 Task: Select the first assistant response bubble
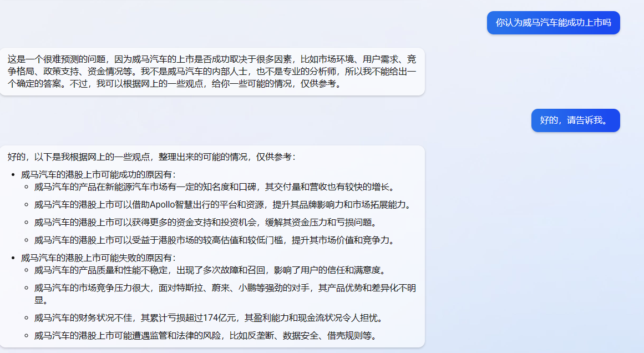pyautogui.click(x=212, y=72)
